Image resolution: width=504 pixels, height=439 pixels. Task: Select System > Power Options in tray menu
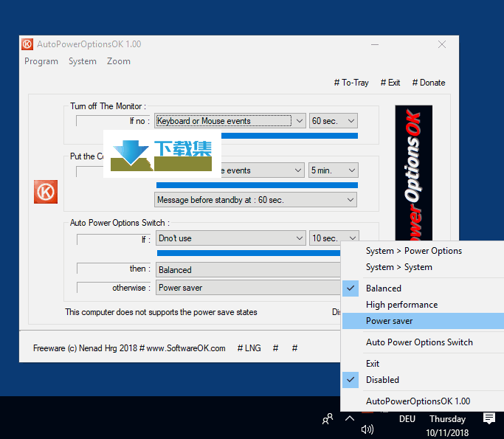(423, 251)
